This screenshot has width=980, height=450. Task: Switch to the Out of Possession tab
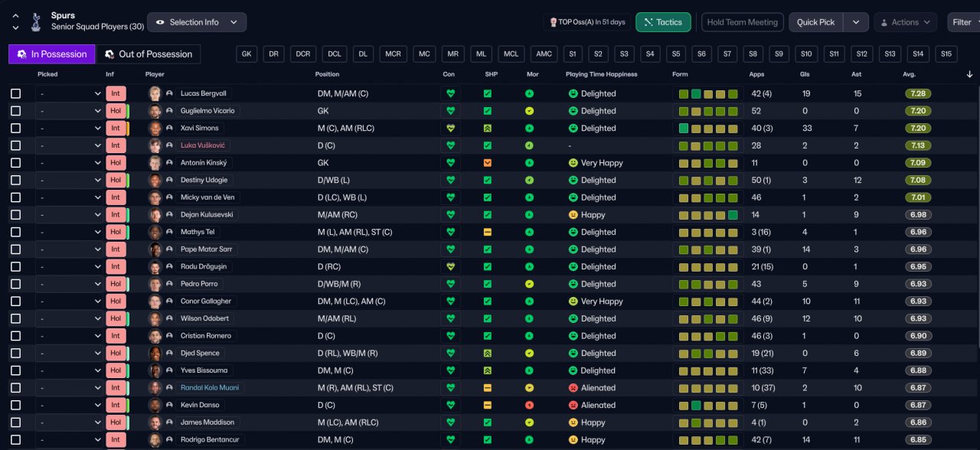pyautogui.click(x=149, y=54)
